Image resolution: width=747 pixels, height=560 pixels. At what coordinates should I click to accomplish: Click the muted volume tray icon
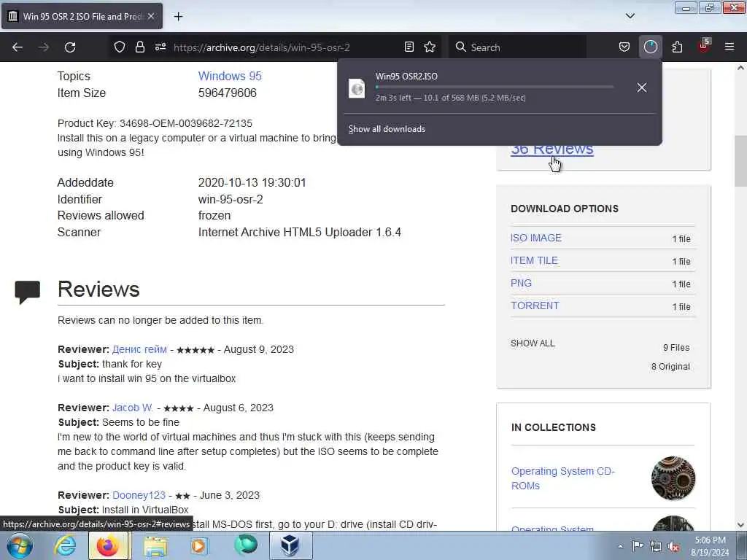click(673, 546)
